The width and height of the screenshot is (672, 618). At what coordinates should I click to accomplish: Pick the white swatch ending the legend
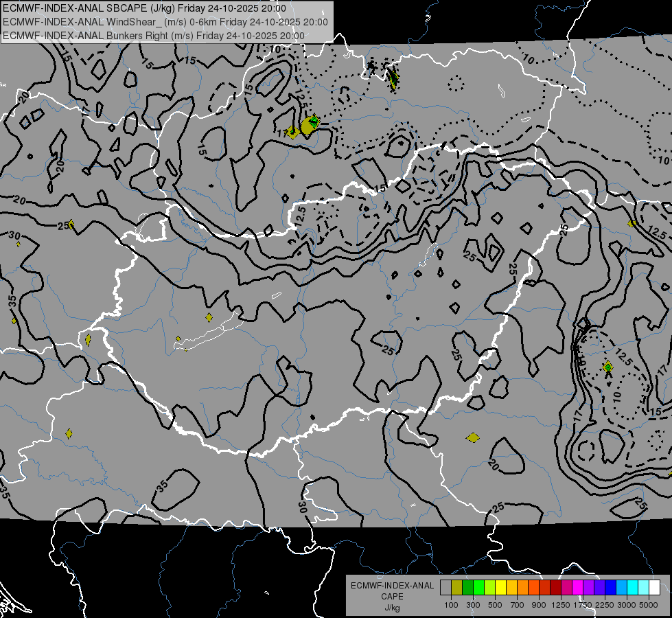point(654,588)
